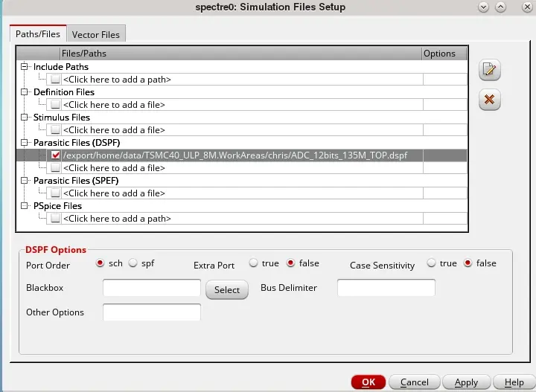Collapse the Parasitic Files (DSPF) node

click(24, 142)
